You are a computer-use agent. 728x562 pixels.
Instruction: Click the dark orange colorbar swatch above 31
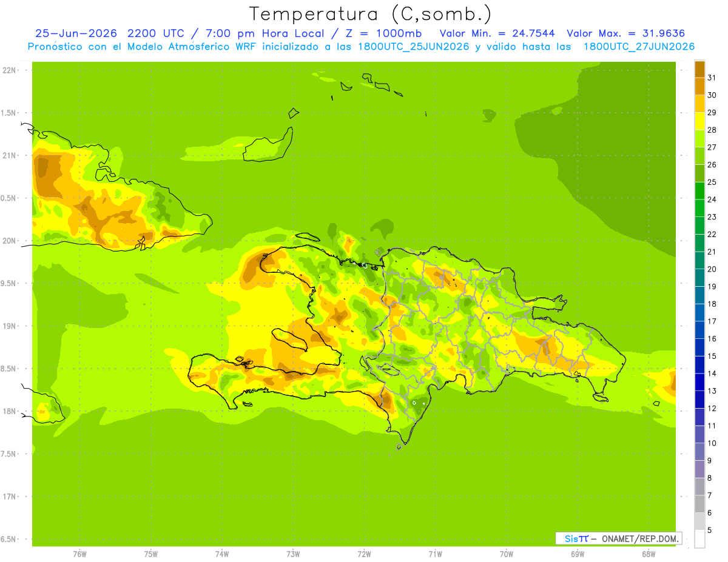tap(699, 69)
